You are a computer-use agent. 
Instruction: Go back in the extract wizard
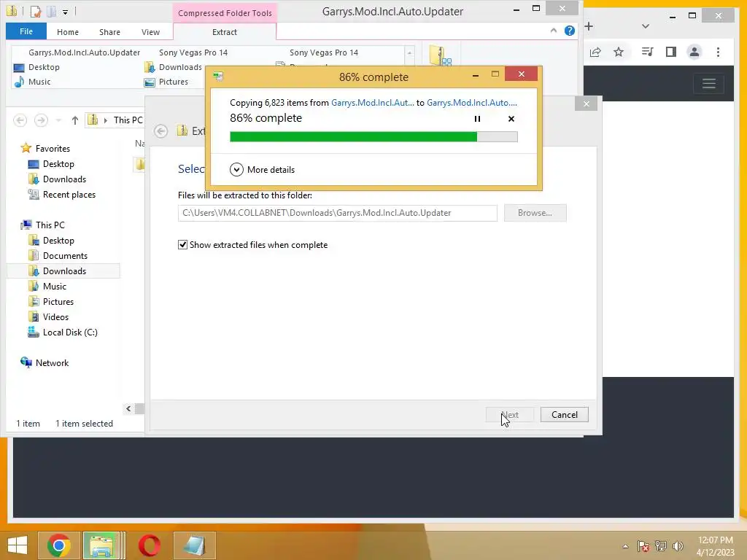click(x=161, y=131)
